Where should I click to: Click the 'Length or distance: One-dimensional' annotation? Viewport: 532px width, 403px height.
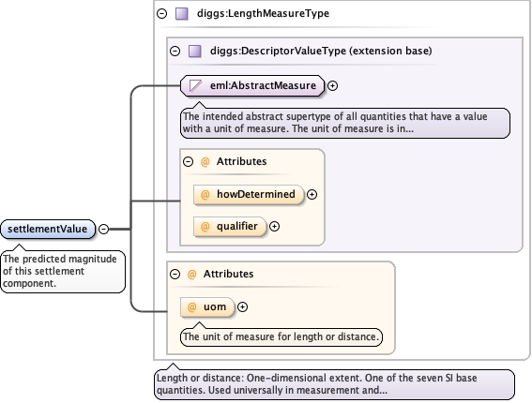tap(334, 384)
